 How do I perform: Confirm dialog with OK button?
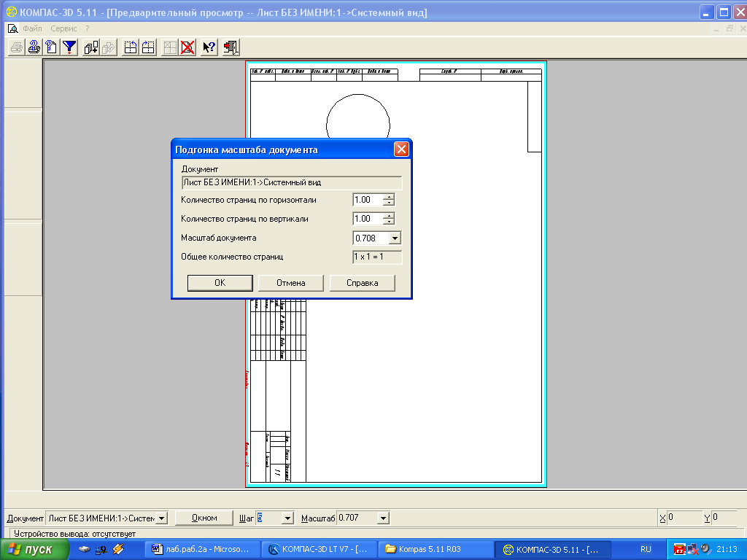click(220, 283)
